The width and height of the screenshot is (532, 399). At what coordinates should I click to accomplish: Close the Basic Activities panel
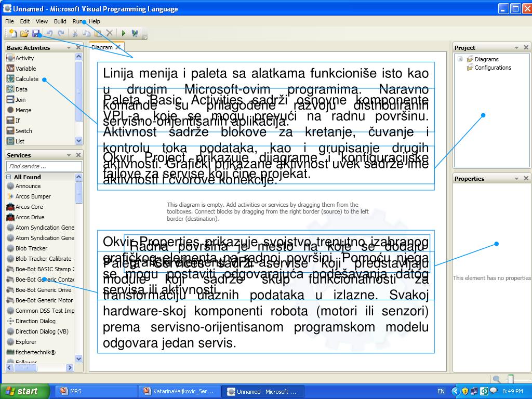(78, 47)
